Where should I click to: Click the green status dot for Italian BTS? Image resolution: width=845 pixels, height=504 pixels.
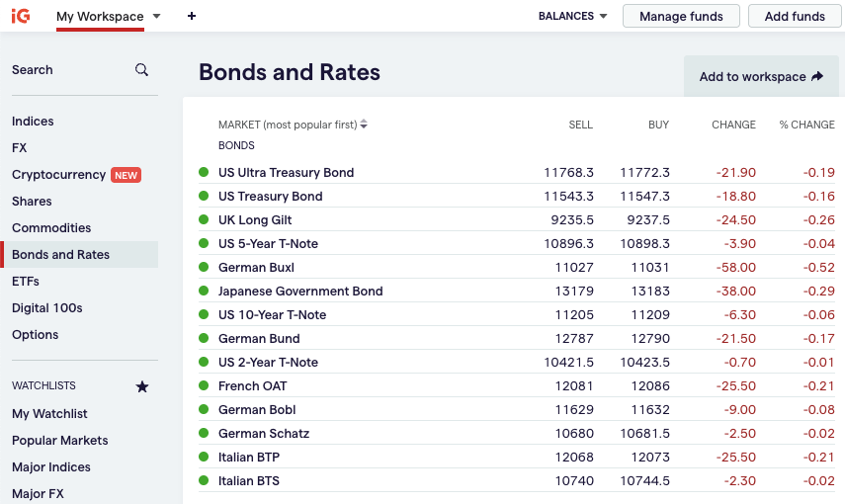pos(204,480)
